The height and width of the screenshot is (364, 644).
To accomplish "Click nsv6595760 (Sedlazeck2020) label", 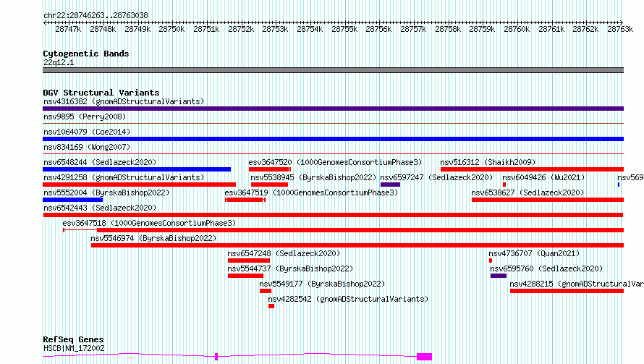I will point(546,268).
